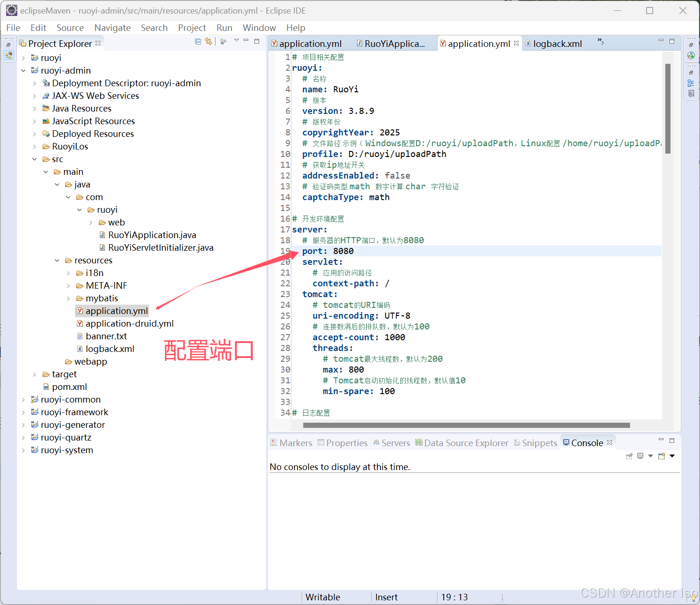Click the editor vertical scrollbar thumb
700x605 pixels.
click(x=668, y=109)
